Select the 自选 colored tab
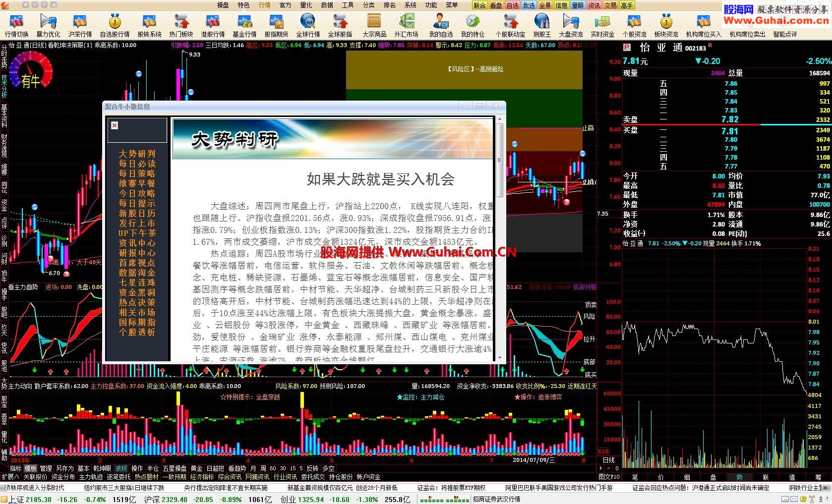832x504 pixels. 513,5
